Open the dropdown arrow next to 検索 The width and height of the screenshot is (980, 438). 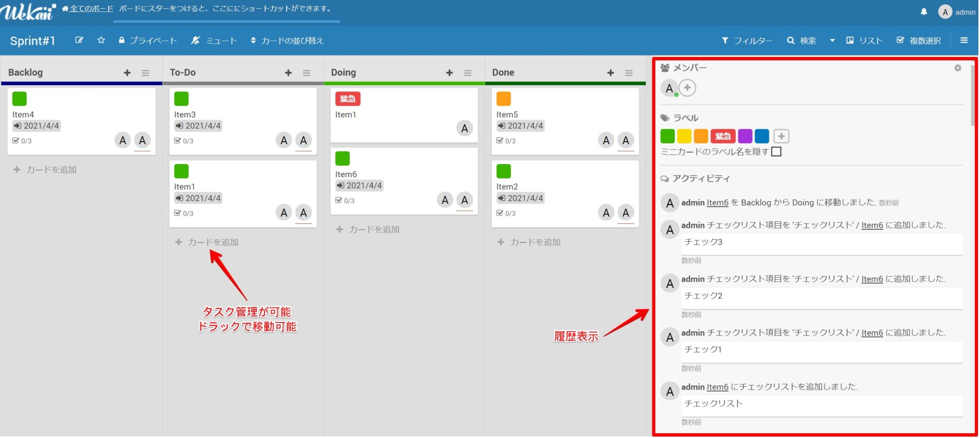click(832, 41)
